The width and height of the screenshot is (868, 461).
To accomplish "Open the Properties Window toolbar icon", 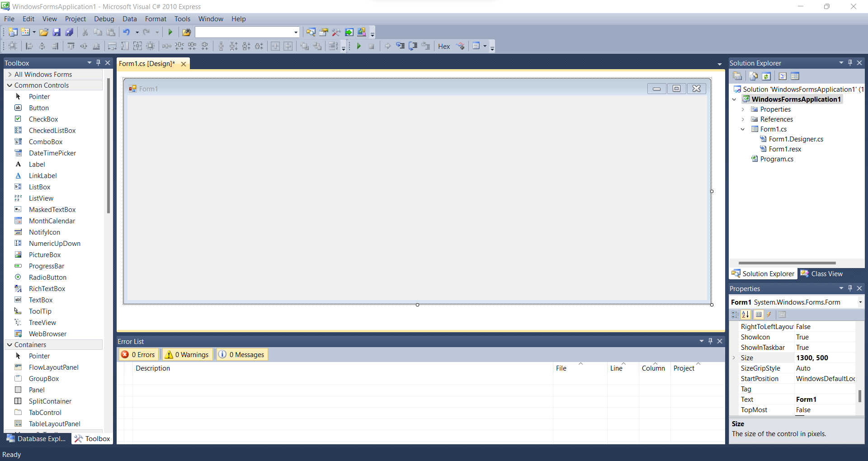I will coord(324,32).
